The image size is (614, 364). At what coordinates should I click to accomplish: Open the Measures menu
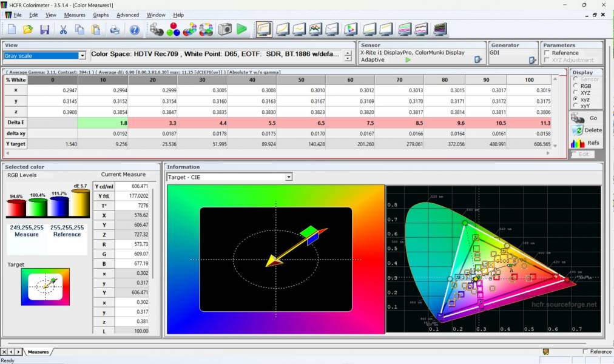coord(74,15)
